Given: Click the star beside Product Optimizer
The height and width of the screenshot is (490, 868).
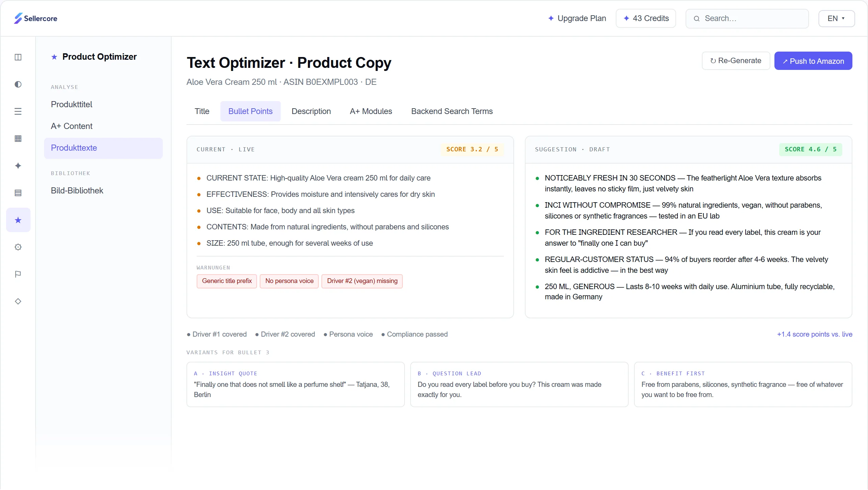Looking at the screenshot, I should (x=54, y=57).
